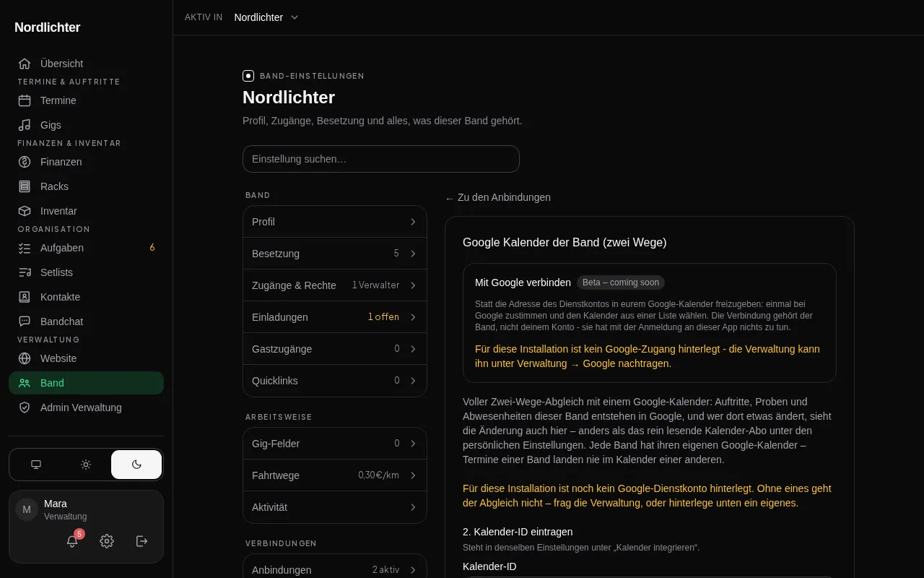Open Fahrtwege settings entry
Viewport: 924px width, 578px height.
pyautogui.click(x=335, y=475)
